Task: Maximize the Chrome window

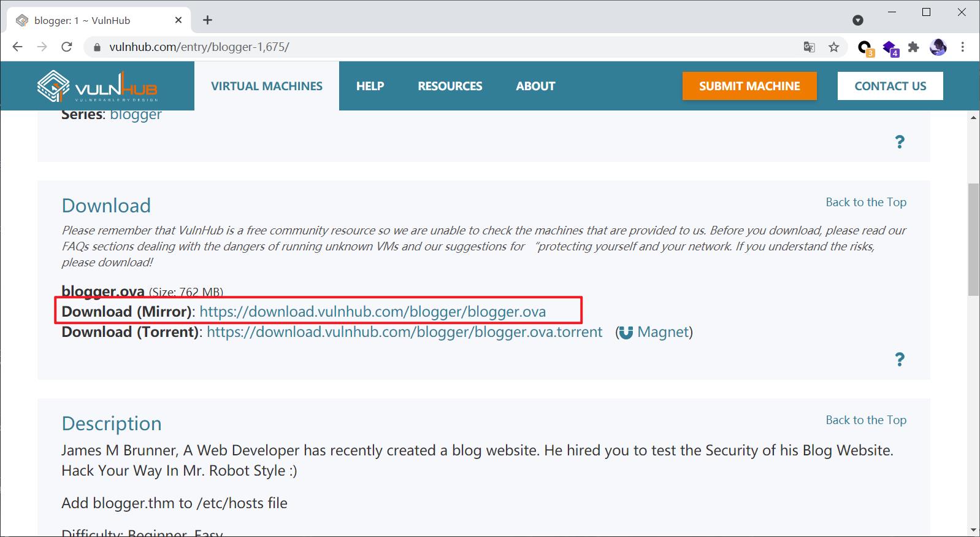Action: click(x=927, y=12)
